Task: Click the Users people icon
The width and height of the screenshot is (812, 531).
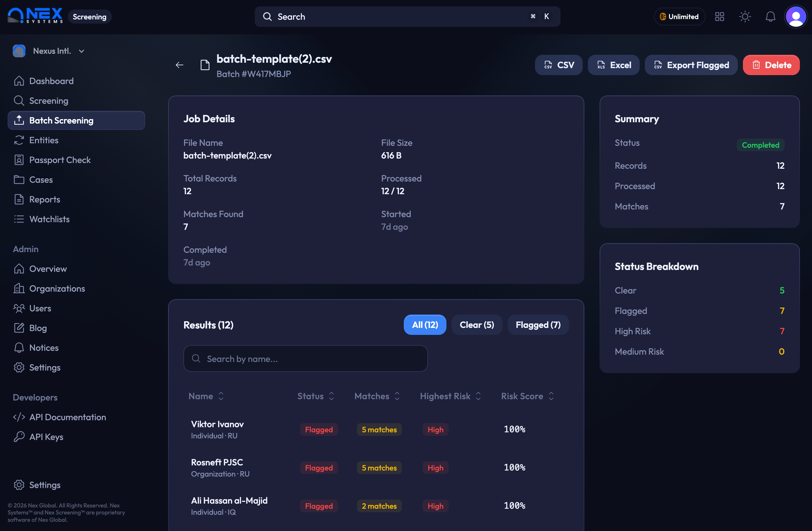Action: 19,309
